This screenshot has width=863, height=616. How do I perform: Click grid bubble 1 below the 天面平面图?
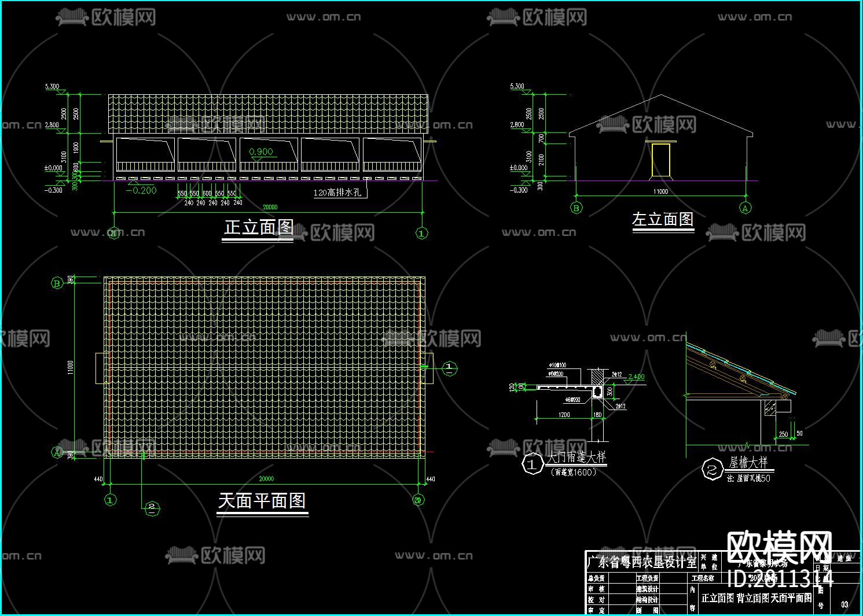point(109,499)
